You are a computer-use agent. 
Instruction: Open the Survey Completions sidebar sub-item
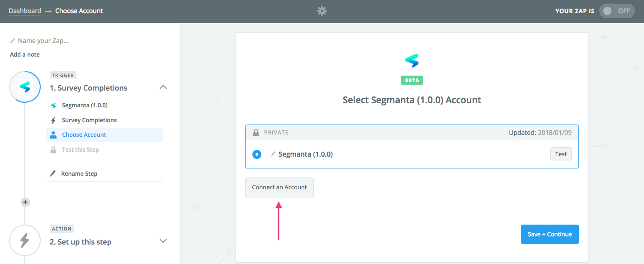point(89,120)
